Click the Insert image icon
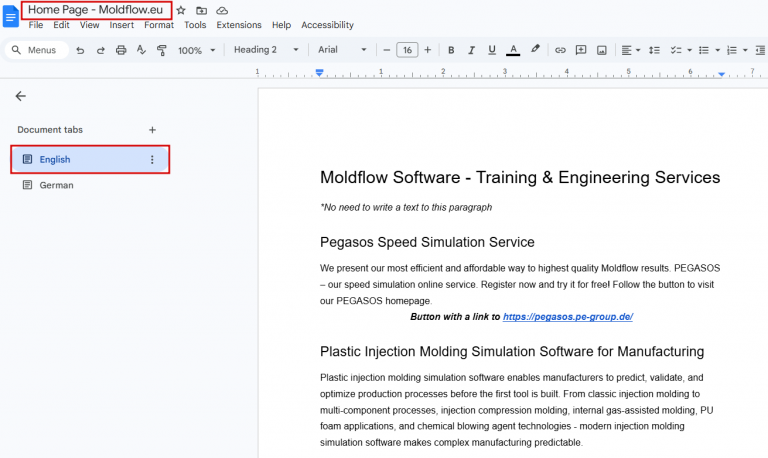The width and height of the screenshot is (768, 458). [601, 50]
